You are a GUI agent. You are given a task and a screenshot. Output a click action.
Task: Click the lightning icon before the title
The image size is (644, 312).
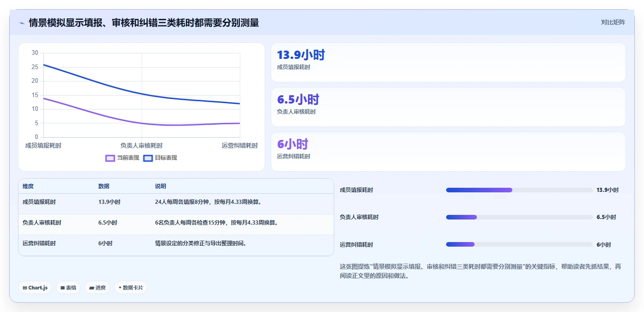coord(22,23)
